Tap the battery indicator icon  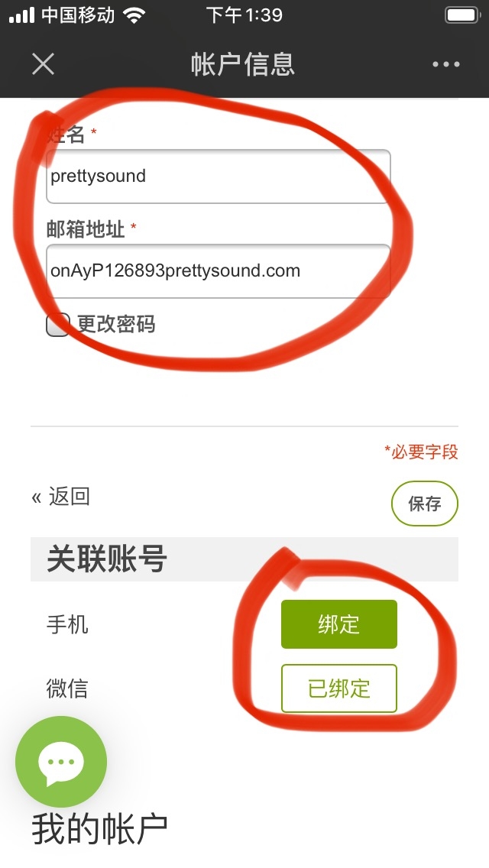(462, 15)
